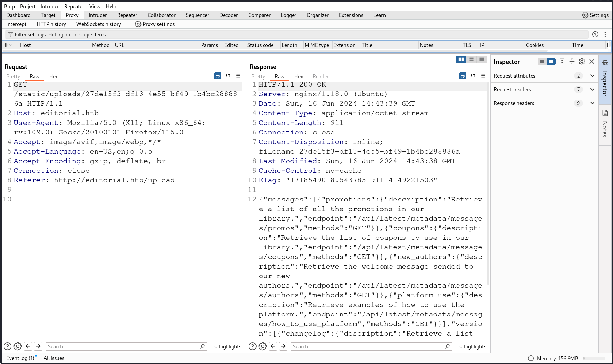The width and height of the screenshot is (613, 364).
Task: Open Proxy settings gear
Action: tap(138, 24)
